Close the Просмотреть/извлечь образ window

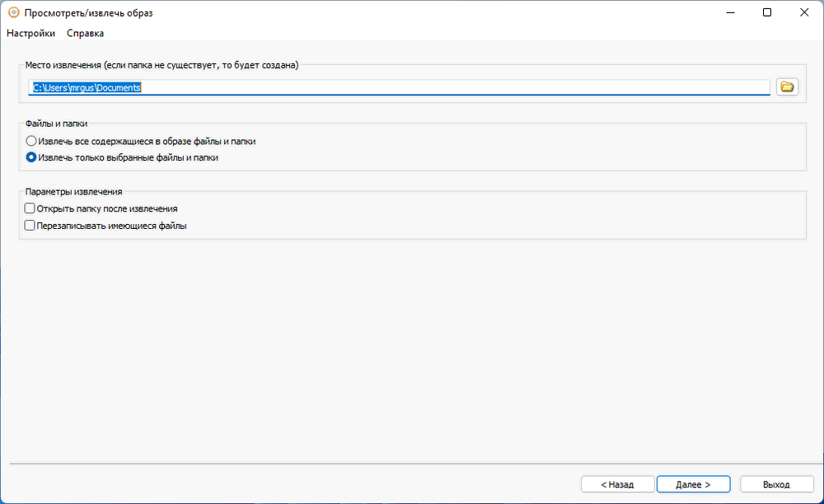(x=805, y=13)
